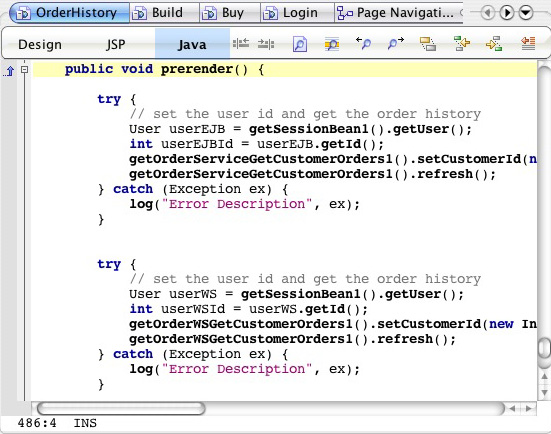Click the Find Selection icon
This screenshot has width=551, height=434.
(299, 44)
